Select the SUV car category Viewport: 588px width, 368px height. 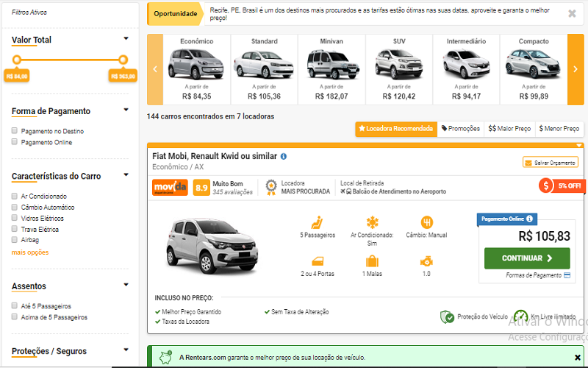tap(399, 69)
